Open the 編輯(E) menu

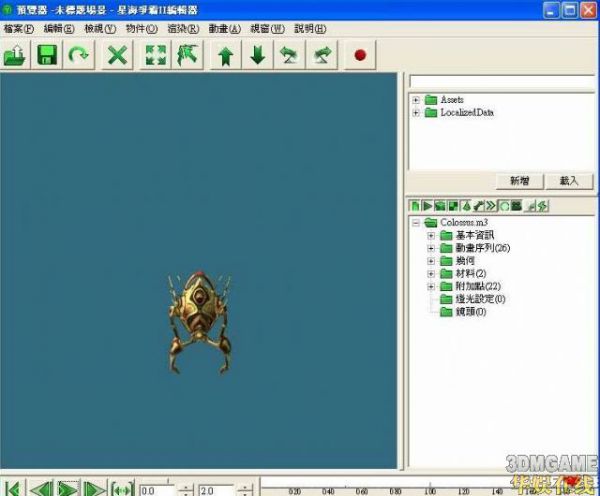coord(59,29)
